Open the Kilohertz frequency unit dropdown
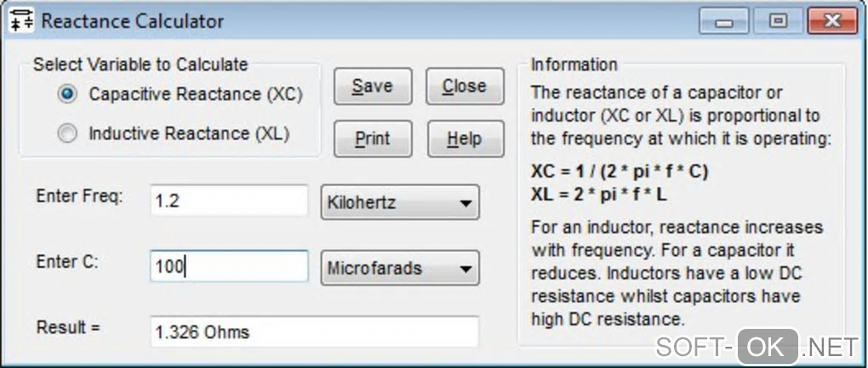 click(399, 204)
